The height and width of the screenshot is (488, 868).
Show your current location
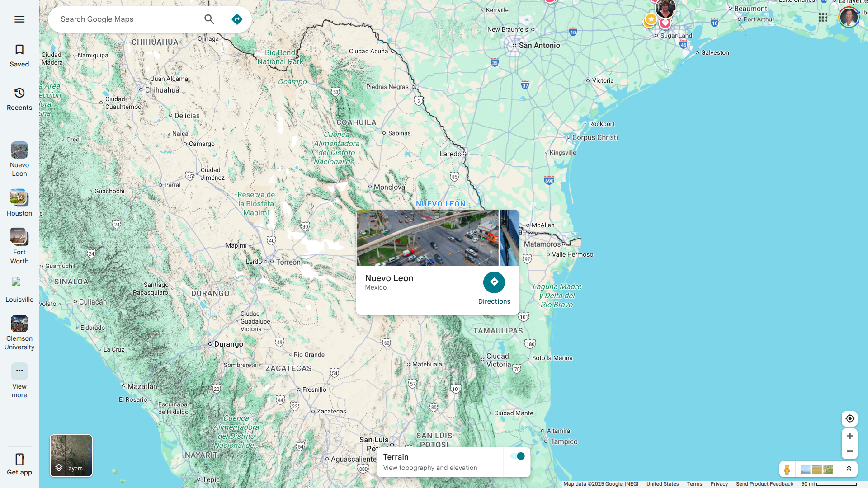pos(849,418)
